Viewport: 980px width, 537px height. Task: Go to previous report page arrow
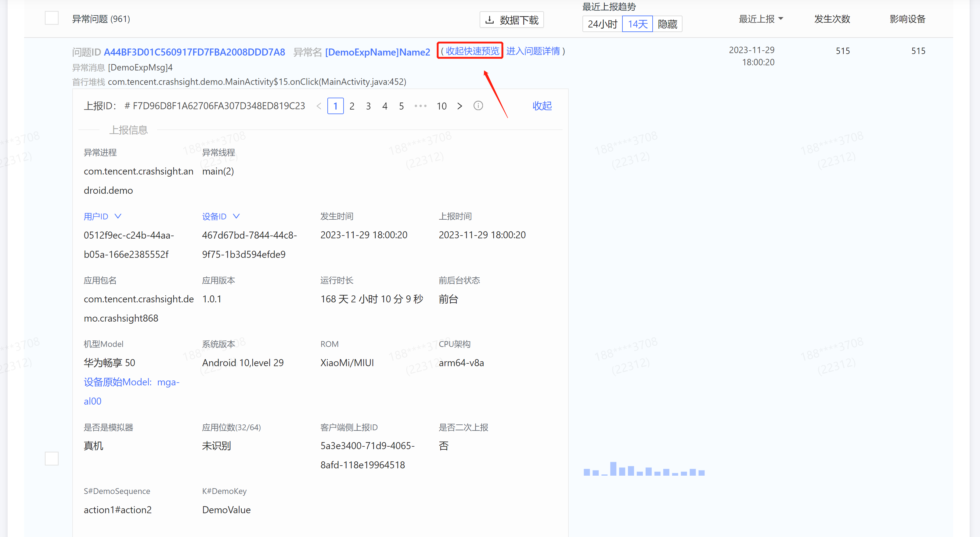[x=319, y=106]
